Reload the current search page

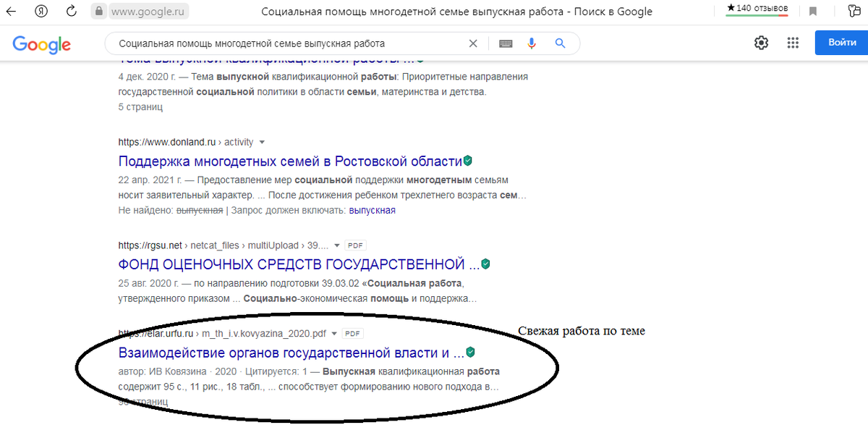click(70, 11)
